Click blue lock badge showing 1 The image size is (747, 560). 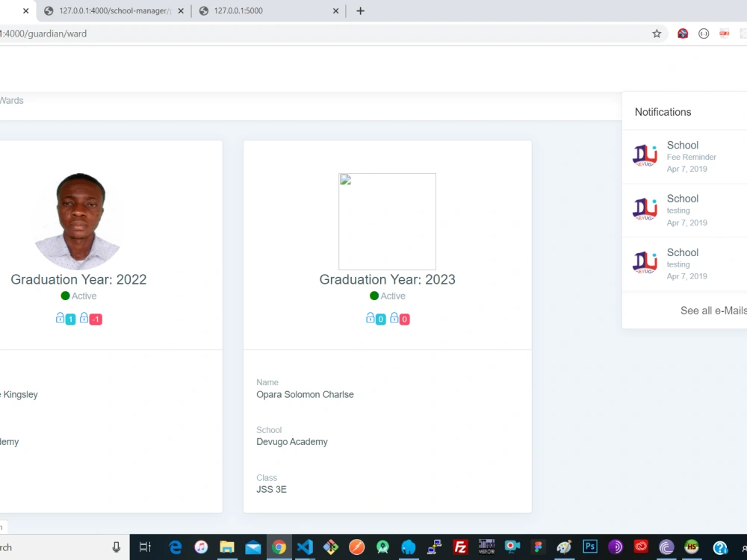[70, 319]
